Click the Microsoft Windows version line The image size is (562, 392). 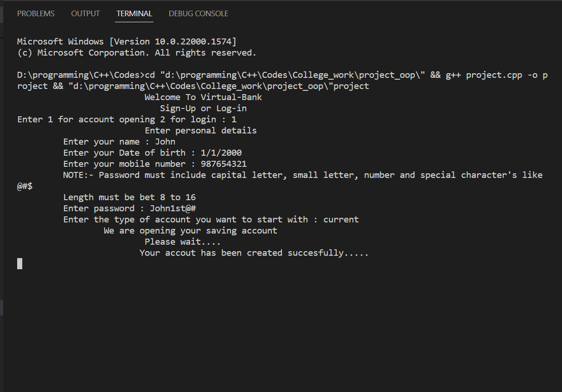pos(126,41)
